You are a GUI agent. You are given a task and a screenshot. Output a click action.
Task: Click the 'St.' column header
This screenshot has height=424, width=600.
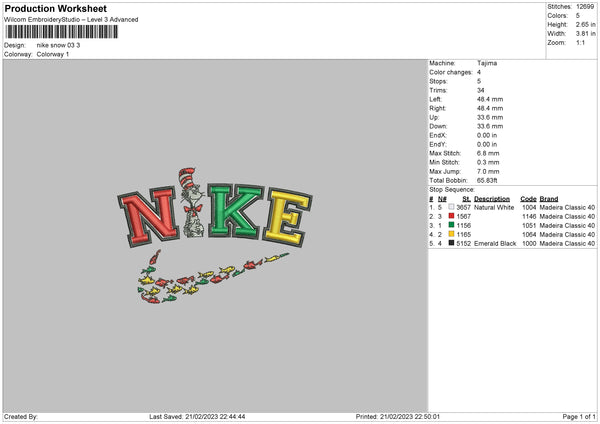tap(466, 199)
